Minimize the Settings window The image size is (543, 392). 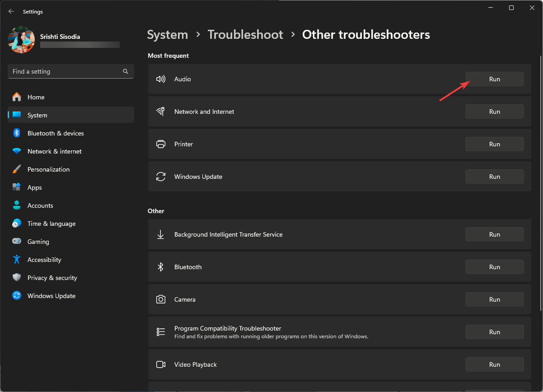tap(490, 8)
